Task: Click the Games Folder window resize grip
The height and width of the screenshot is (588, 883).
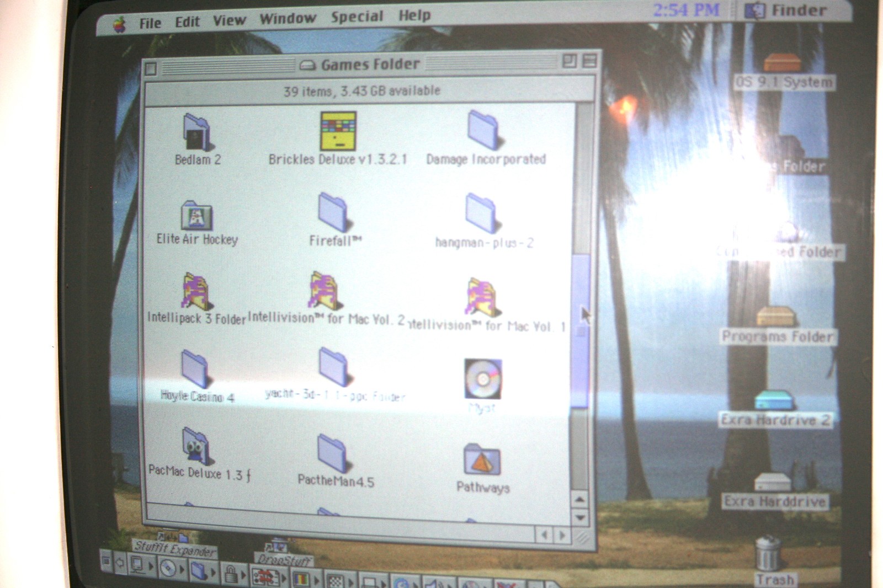Action: point(582,536)
